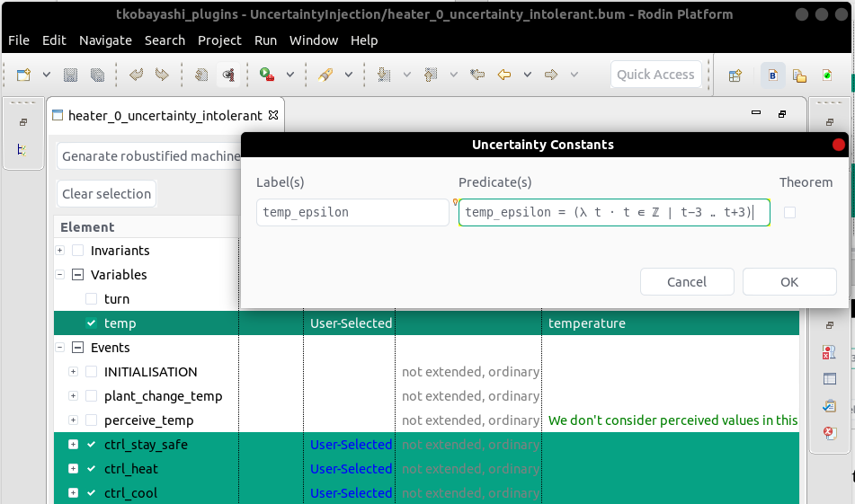Screen dimensions: 855x504
Task: Expand the plant_change_temp event
Action: pos(73,396)
